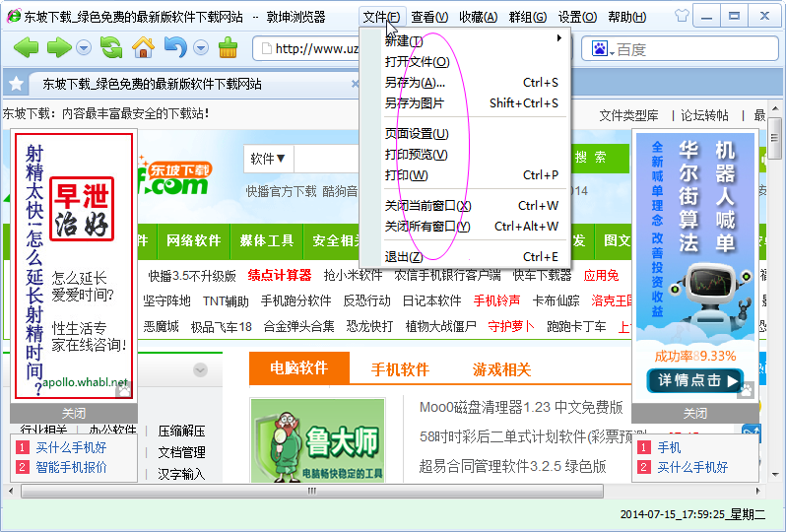Click the skin shirt icon

(682, 16)
